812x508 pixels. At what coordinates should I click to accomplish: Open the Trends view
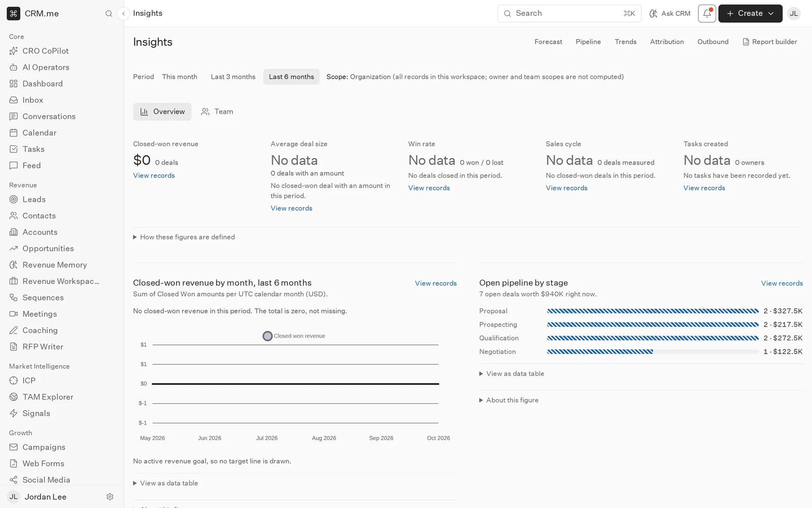pyautogui.click(x=625, y=42)
